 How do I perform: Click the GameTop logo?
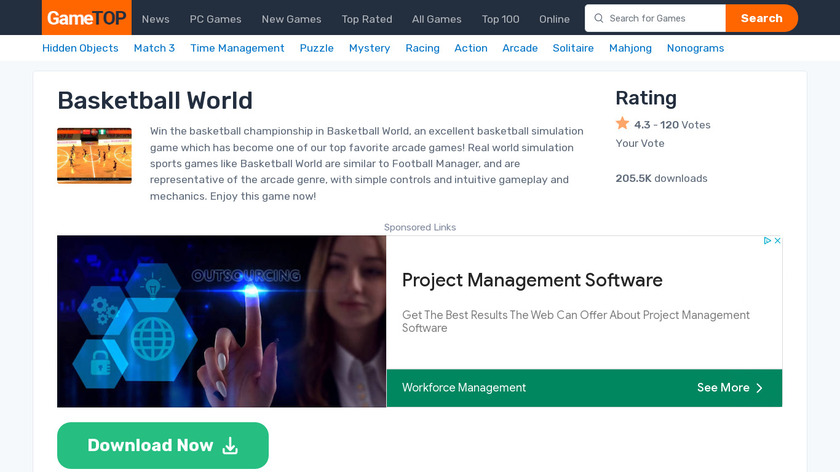[85, 18]
